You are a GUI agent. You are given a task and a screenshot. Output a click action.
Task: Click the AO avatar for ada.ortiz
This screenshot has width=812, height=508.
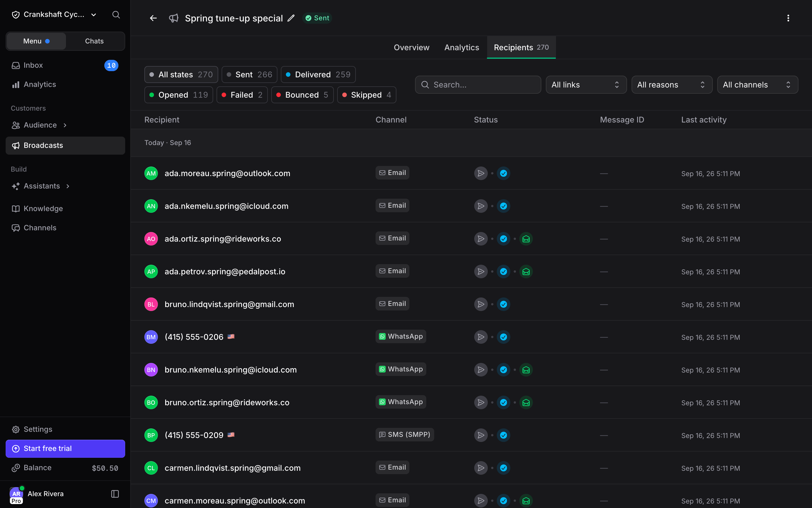(x=151, y=239)
